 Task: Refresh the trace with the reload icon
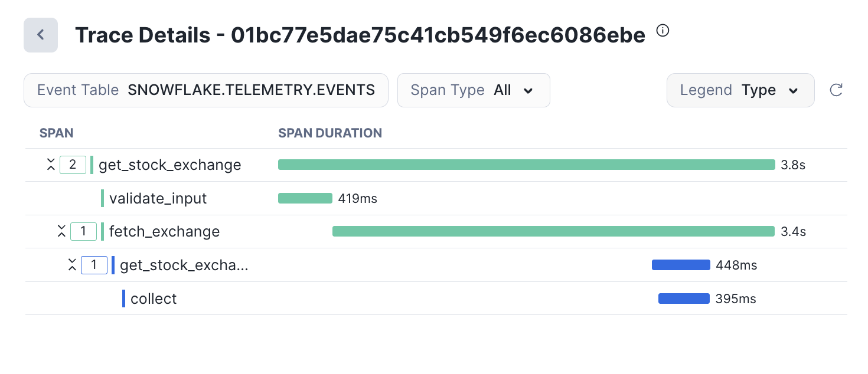[x=836, y=90]
